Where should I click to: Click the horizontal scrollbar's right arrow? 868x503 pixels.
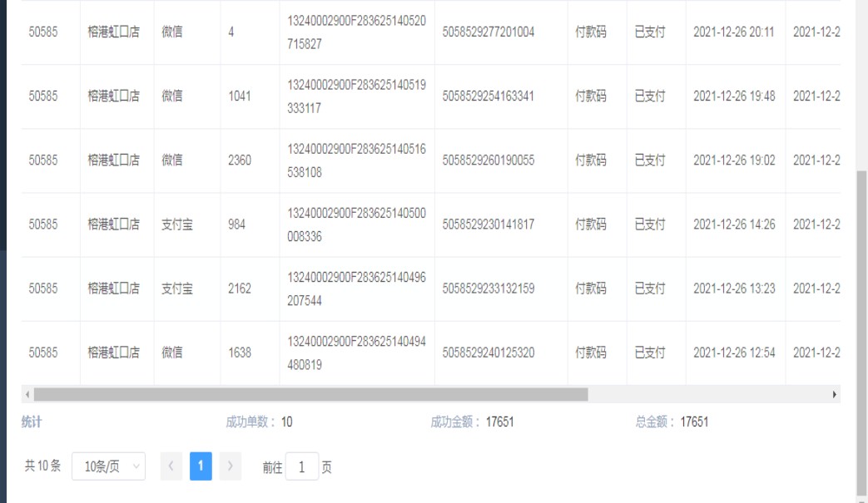click(835, 394)
